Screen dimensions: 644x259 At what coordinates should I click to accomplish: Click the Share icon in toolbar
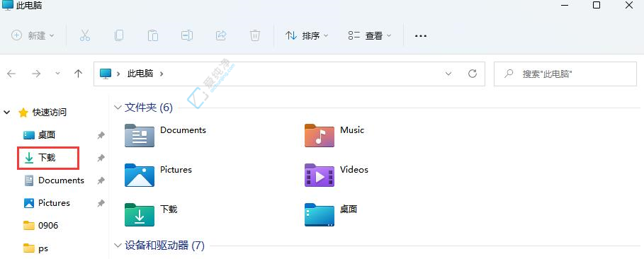[x=221, y=35]
